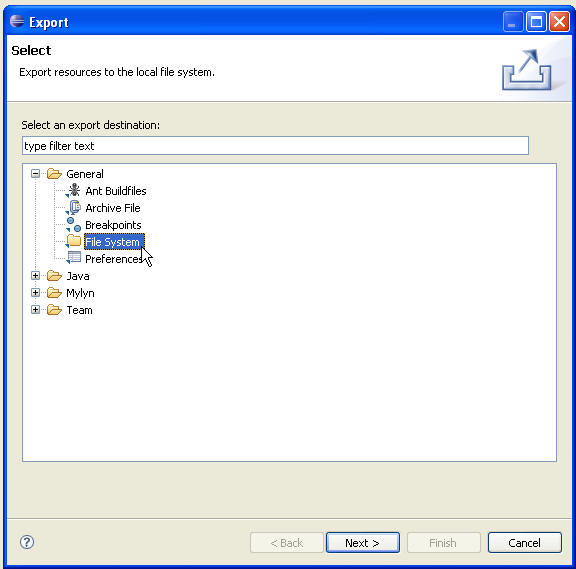Image resolution: width=576 pixels, height=569 pixels.
Task: Click the Preferences table icon
Action: click(x=73, y=258)
